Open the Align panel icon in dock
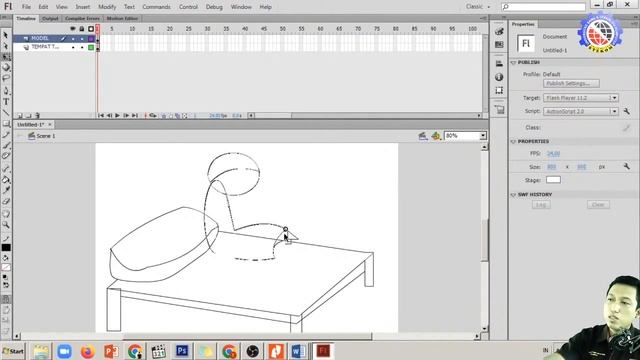This screenshot has height=360, width=640. (499, 64)
